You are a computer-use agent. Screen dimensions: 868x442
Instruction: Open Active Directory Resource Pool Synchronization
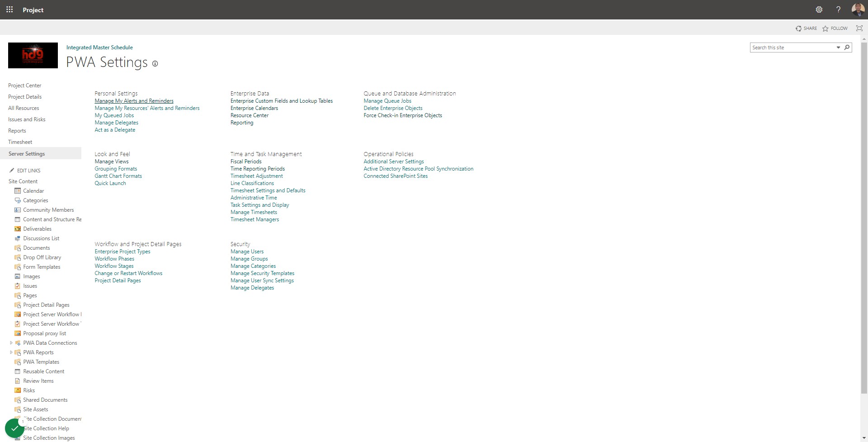click(419, 169)
